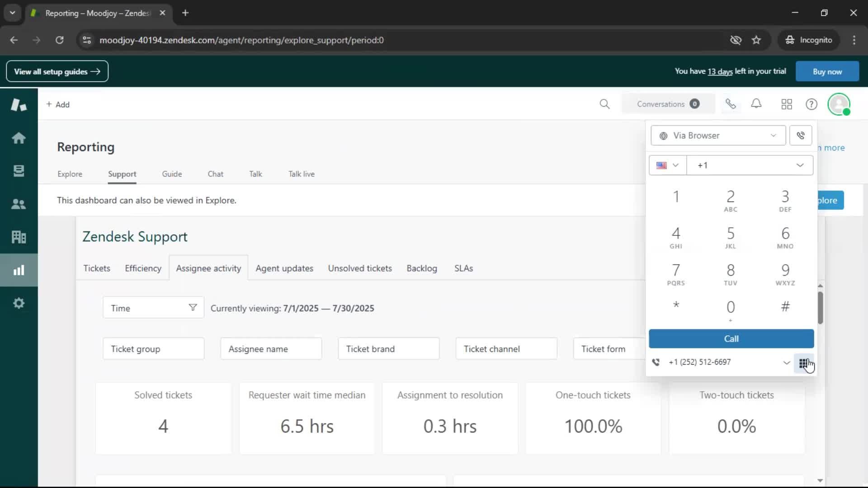This screenshot has width=868, height=488.
Task: View site information icon in address bar
Action: (87, 40)
